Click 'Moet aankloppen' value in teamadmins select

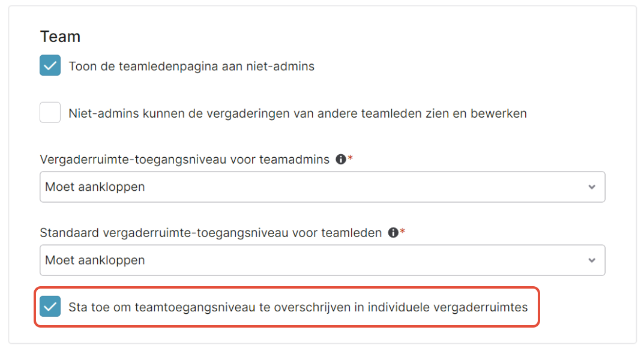[95, 187]
